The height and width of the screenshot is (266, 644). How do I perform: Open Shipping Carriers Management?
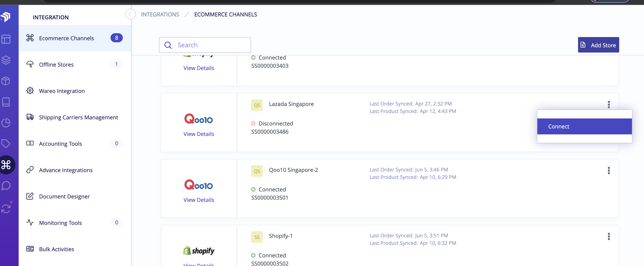[x=75, y=117]
